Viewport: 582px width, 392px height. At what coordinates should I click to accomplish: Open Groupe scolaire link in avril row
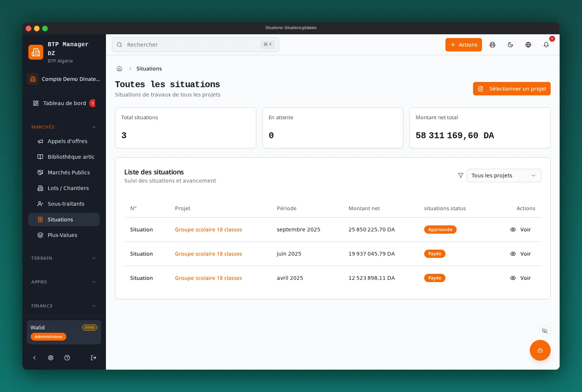pyautogui.click(x=209, y=278)
